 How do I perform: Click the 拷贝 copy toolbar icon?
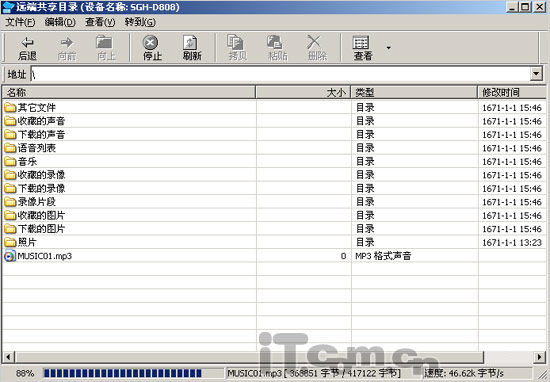pyautogui.click(x=235, y=42)
